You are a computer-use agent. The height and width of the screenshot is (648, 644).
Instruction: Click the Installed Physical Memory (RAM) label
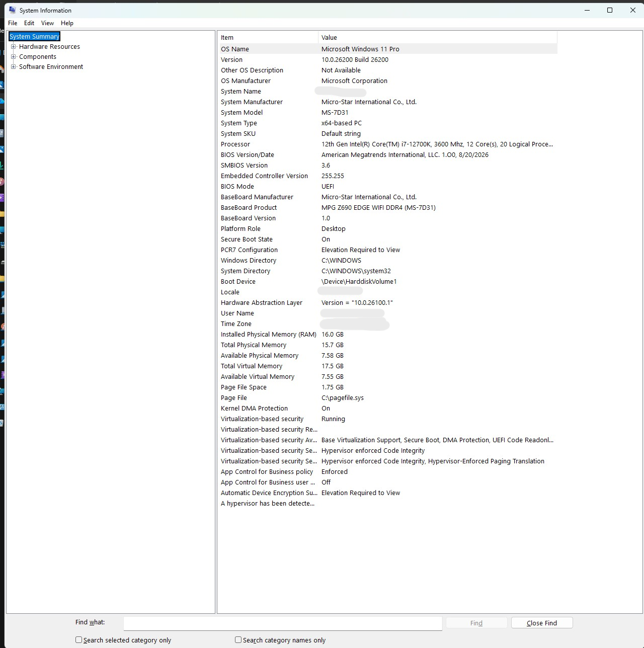(x=269, y=335)
